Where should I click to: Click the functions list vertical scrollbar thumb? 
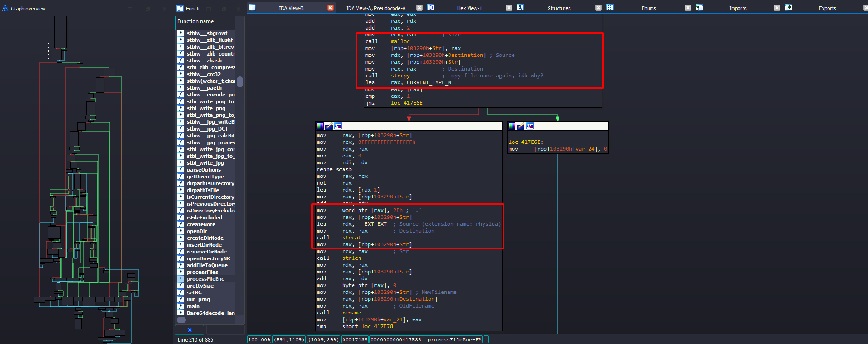coord(240,81)
